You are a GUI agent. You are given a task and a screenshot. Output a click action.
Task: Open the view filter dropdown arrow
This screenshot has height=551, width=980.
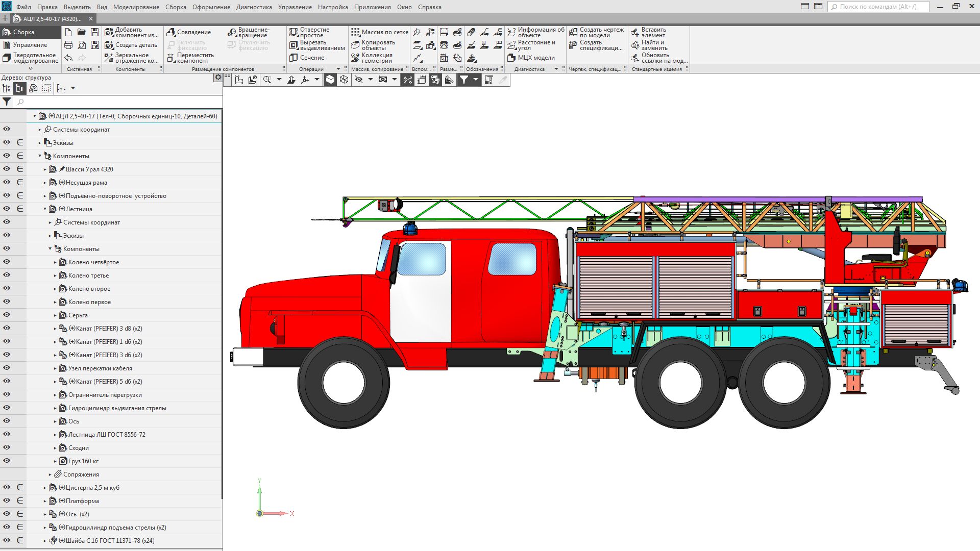[475, 80]
